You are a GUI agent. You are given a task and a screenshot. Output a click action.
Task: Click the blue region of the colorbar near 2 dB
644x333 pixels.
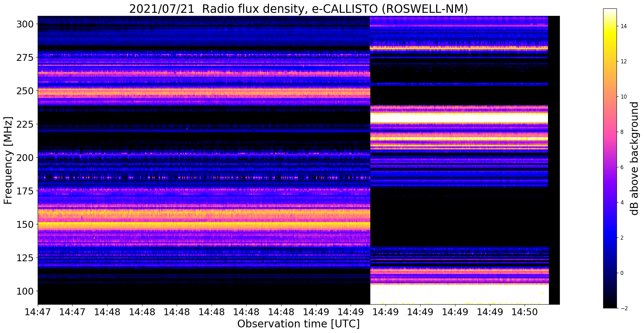pos(610,238)
